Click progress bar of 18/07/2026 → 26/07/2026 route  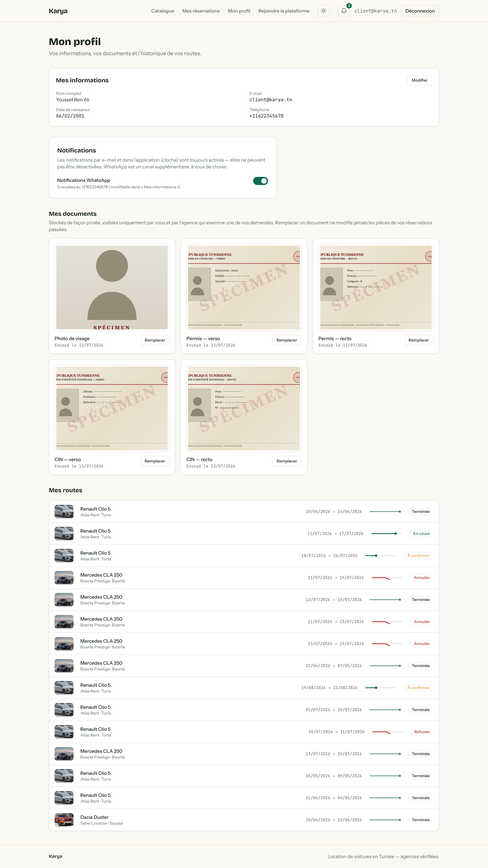tap(380, 556)
